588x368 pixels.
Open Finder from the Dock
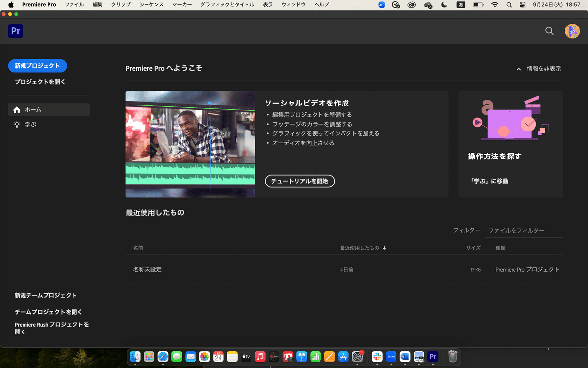click(x=136, y=357)
